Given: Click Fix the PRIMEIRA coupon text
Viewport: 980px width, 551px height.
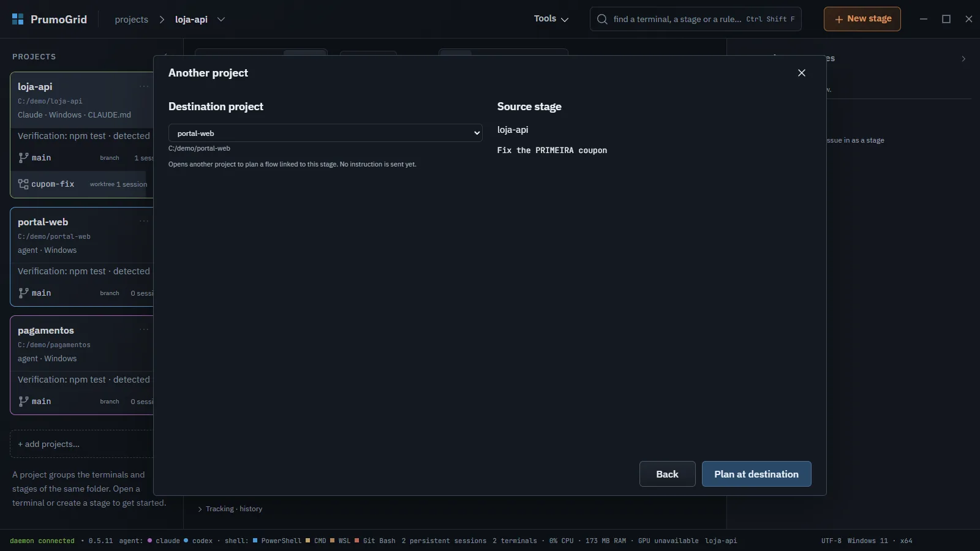Looking at the screenshot, I should point(552,150).
